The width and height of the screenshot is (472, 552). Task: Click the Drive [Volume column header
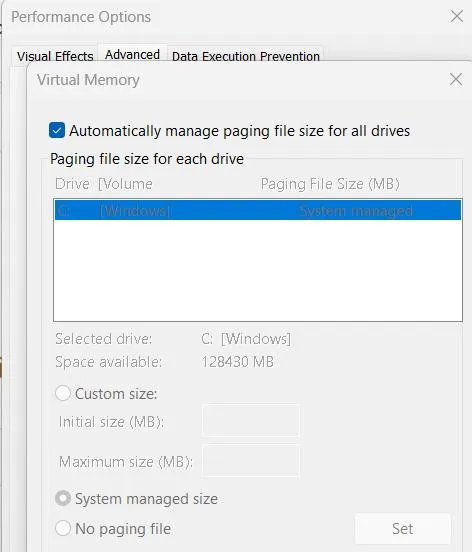click(104, 184)
